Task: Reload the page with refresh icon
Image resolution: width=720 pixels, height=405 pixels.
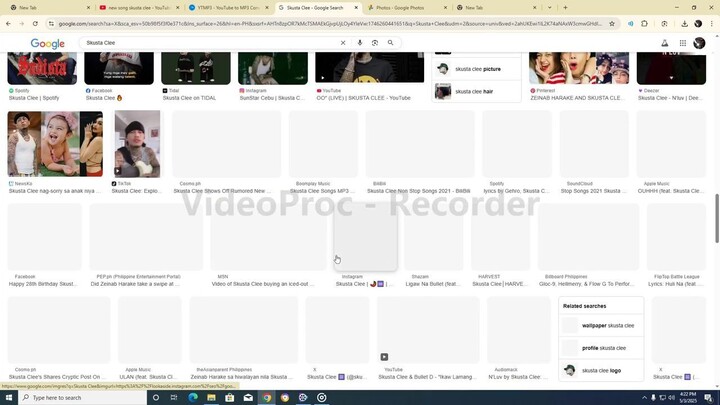Action: 35,23
